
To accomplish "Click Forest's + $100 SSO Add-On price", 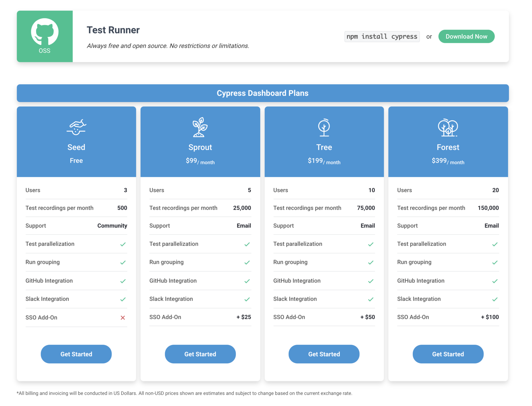I will (x=490, y=317).
